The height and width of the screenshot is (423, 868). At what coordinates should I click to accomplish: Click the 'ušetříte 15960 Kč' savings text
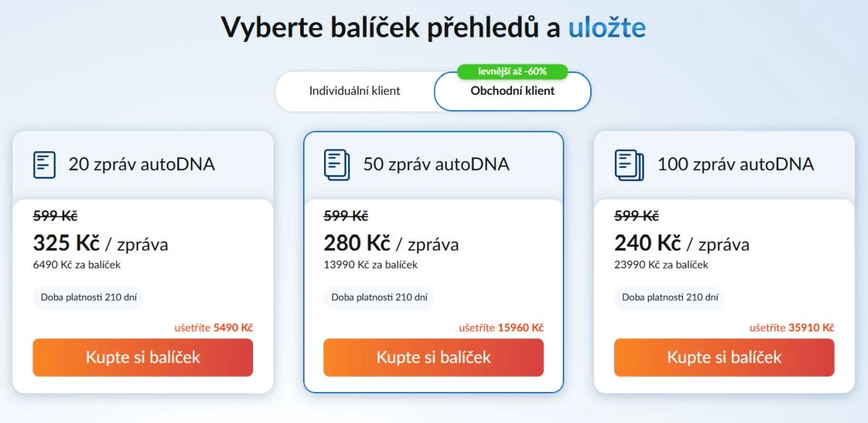501,328
